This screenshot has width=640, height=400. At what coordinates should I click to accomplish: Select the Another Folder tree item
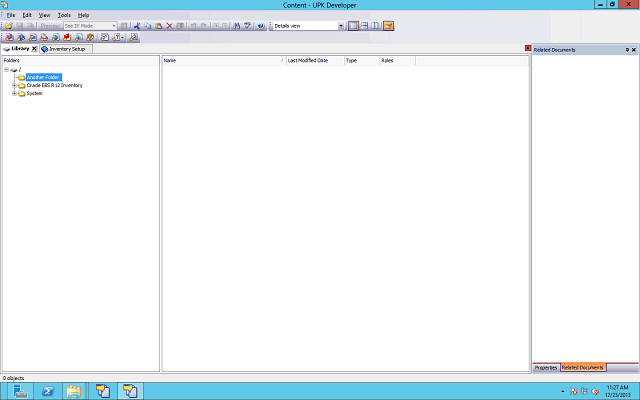[x=43, y=77]
